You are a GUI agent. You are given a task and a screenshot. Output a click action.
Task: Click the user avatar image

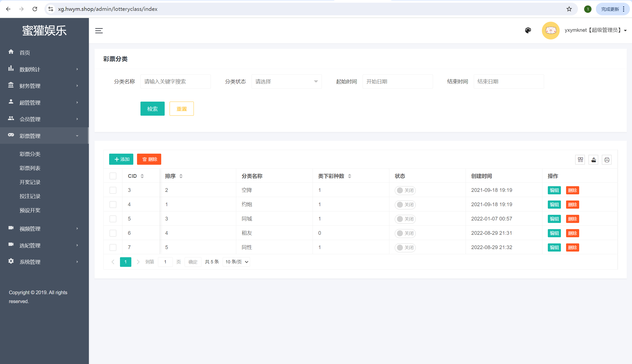pos(551,31)
